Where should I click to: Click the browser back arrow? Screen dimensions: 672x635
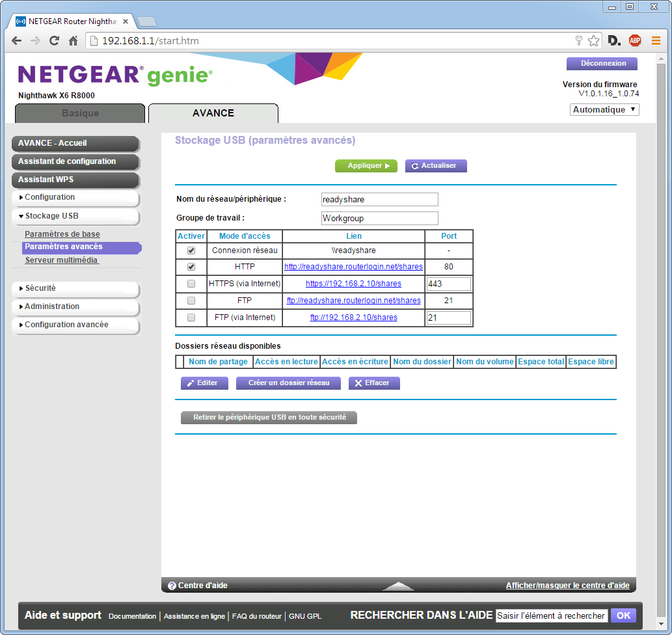tap(17, 41)
